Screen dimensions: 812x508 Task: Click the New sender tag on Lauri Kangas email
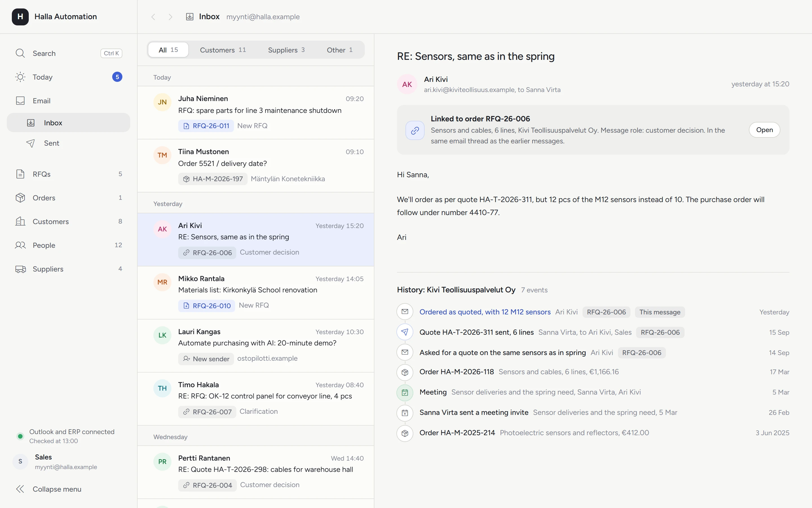pos(206,359)
